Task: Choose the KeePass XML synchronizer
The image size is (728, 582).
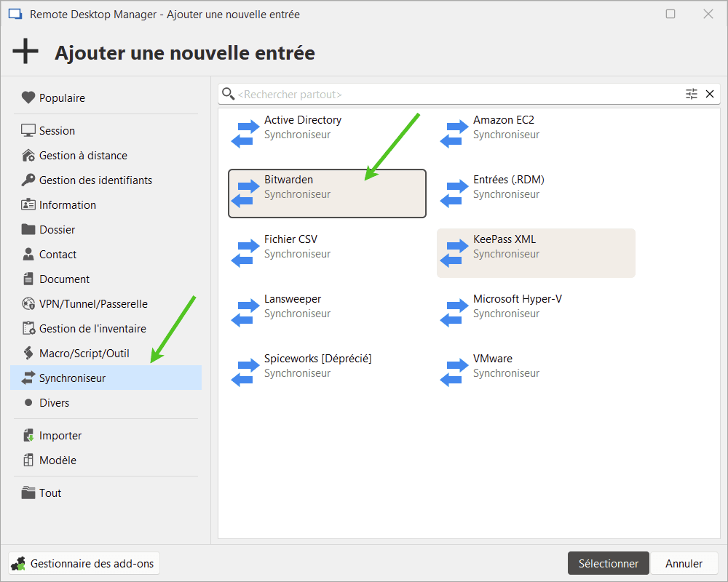Action: pos(536,252)
